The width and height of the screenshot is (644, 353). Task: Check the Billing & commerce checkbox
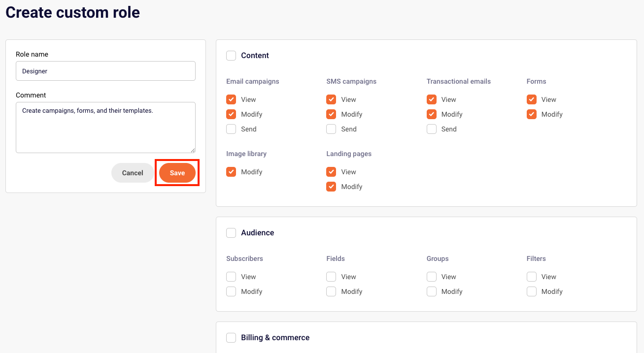tap(231, 338)
